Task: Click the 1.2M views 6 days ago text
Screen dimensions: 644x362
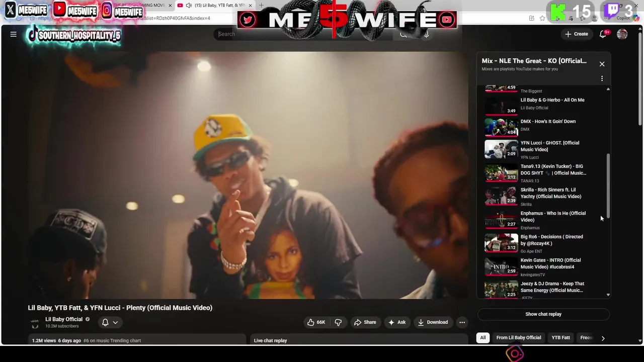Action: [56, 340]
